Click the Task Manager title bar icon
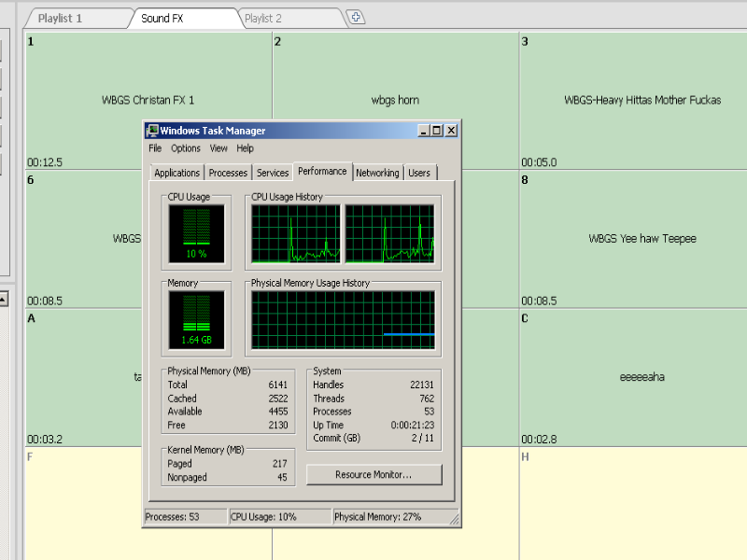 [x=152, y=131]
